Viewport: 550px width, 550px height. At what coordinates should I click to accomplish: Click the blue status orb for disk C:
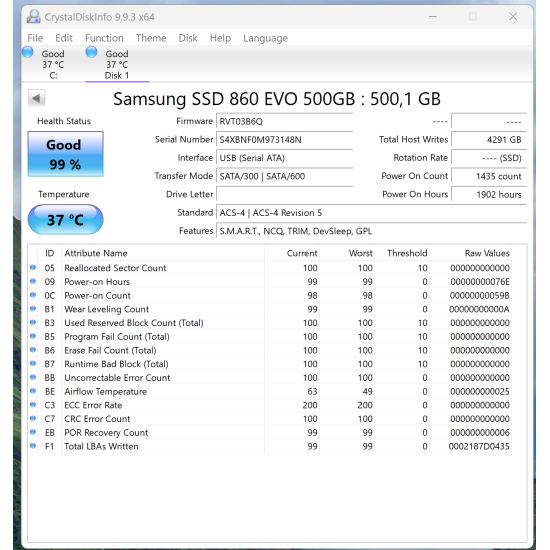tap(27, 52)
